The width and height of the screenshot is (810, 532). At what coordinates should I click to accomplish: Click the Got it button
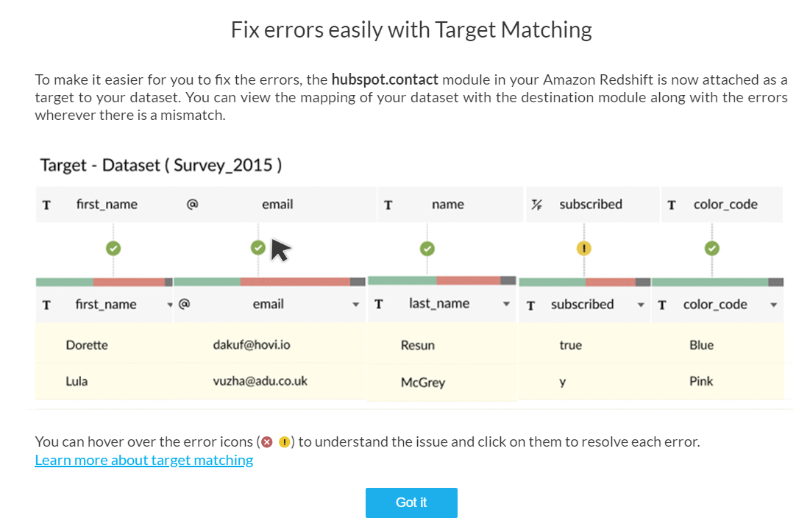(x=411, y=503)
